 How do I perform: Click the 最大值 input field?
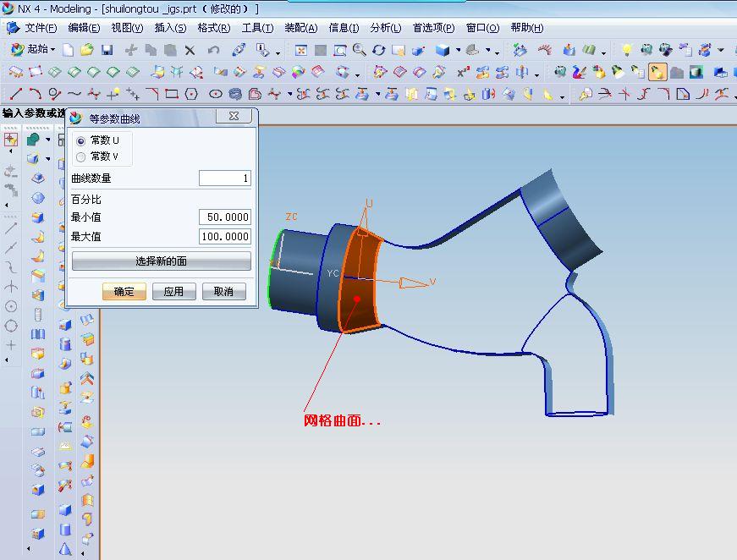pyautogui.click(x=225, y=236)
